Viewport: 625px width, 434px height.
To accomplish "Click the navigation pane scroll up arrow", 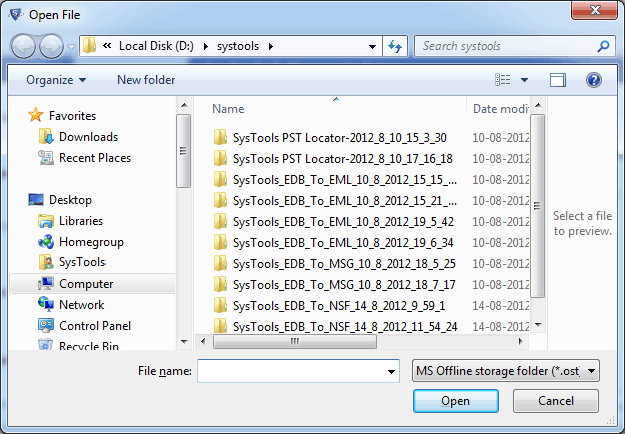I will pyautogui.click(x=184, y=106).
